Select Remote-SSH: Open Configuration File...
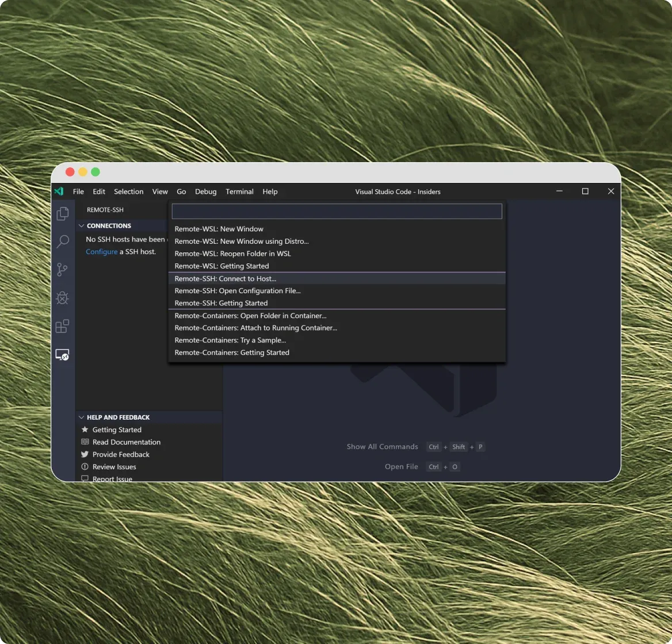 pos(337,291)
